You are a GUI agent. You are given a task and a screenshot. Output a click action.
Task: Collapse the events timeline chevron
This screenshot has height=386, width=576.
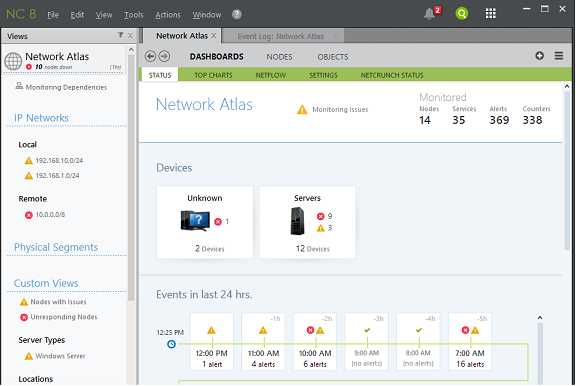tap(540, 317)
